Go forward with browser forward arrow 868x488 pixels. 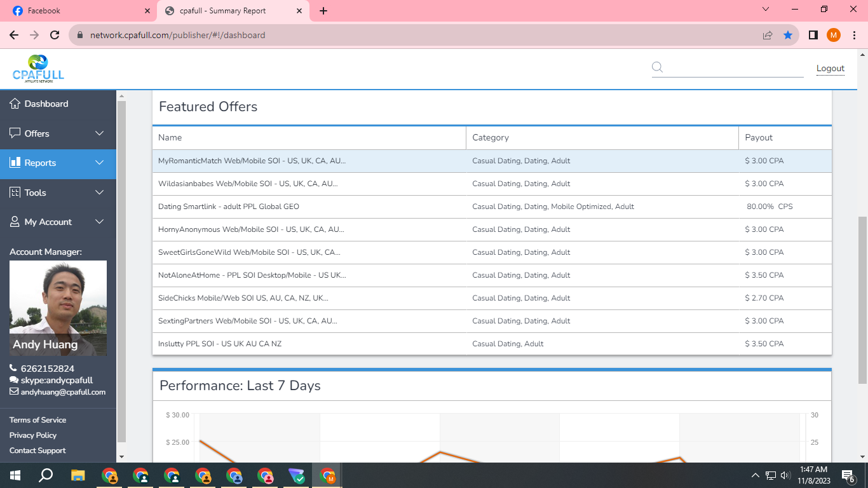click(x=34, y=35)
